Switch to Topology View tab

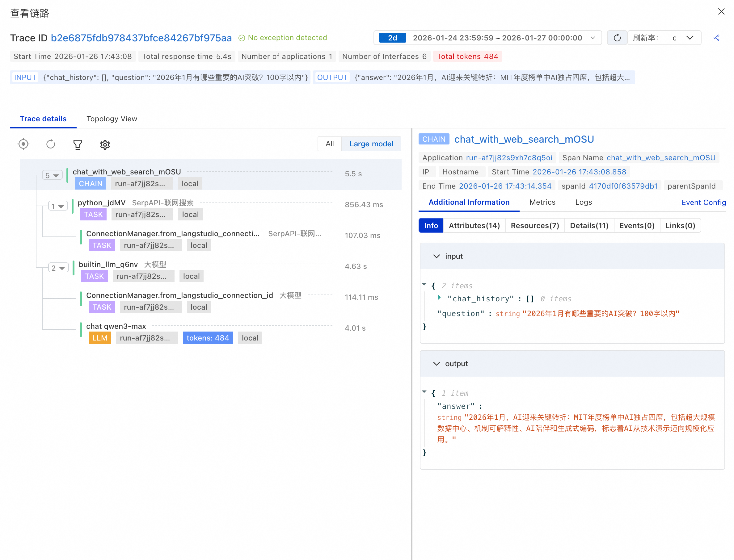tap(112, 119)
